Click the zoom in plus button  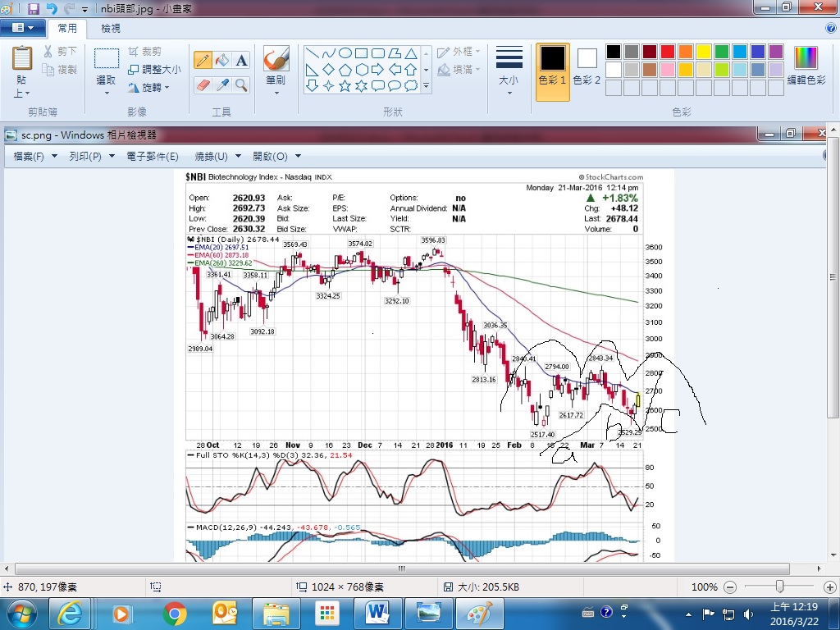(x=829, y=587)
